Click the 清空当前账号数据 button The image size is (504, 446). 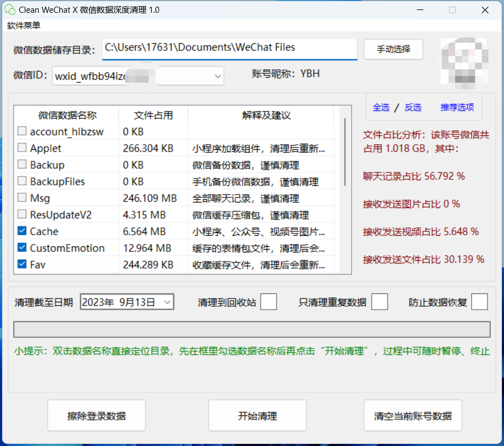tap(413, 415)
